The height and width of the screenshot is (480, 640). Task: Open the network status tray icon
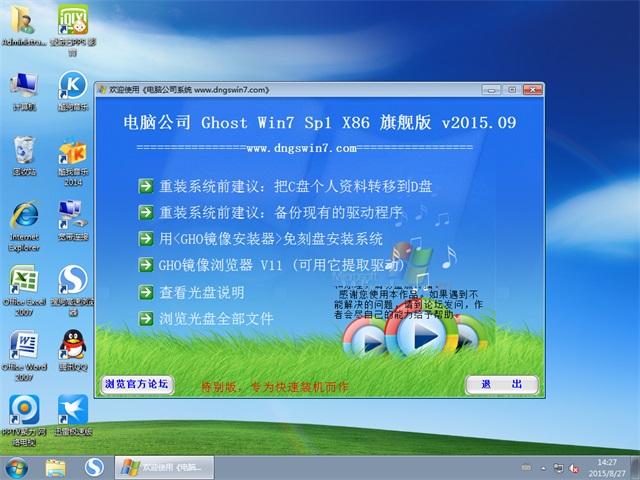pos(558,468)
